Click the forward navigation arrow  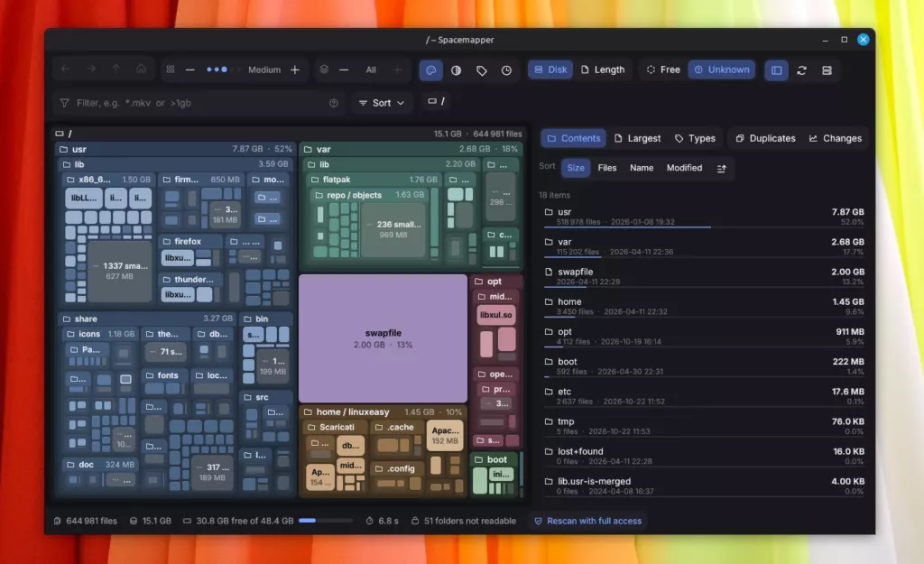91,69
